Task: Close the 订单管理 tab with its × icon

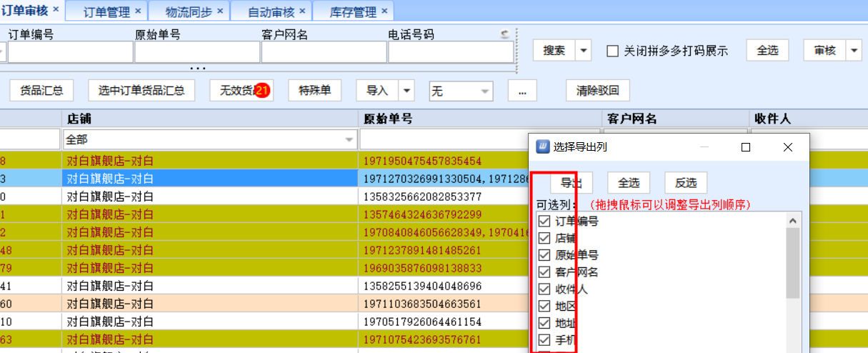Action: [x=138, y=11]
